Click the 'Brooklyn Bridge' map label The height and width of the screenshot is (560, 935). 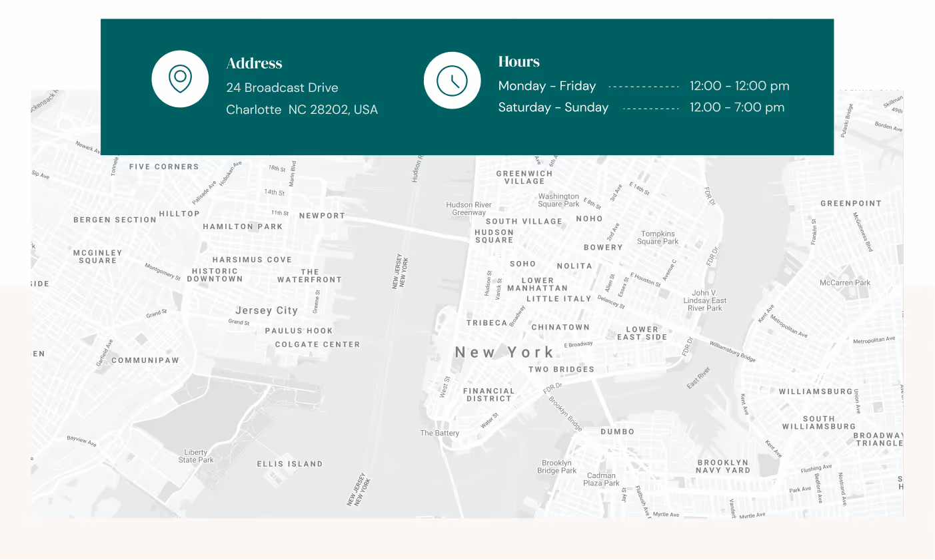pos(566,414)
